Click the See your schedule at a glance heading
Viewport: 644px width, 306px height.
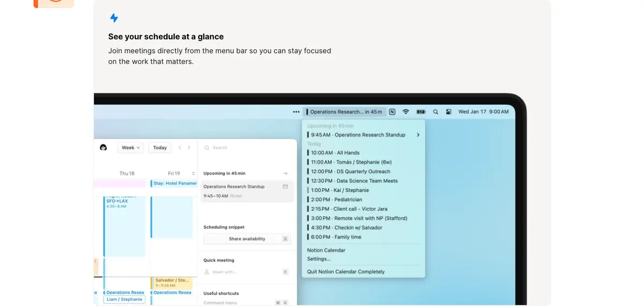pyautogui.click(x=166, y=37)
